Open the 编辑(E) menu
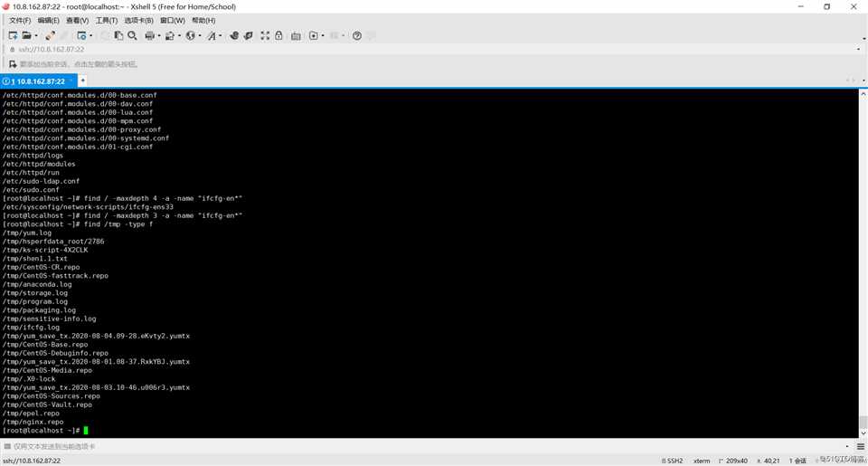This screenshot has height=466, width=868. [x=48, y=21]
